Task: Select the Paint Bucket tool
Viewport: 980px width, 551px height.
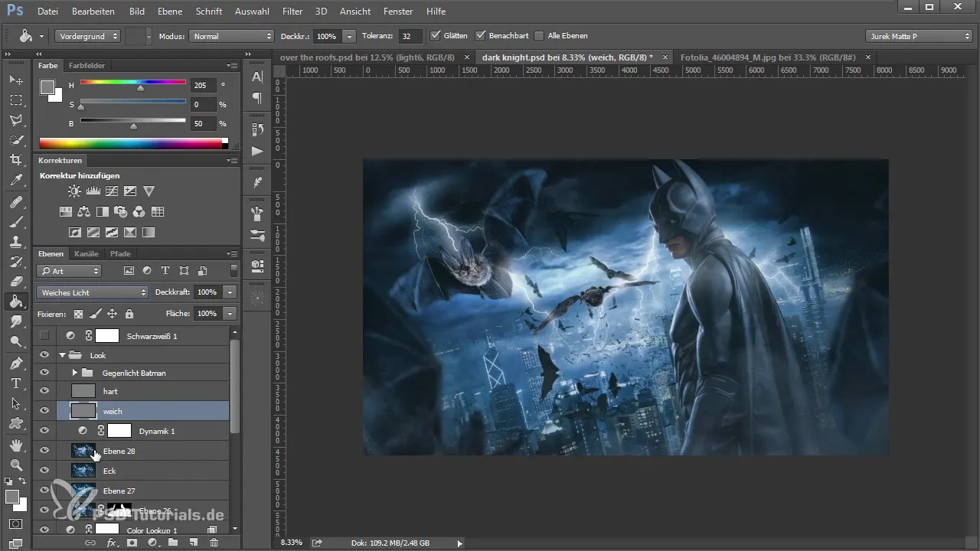Action: click(15, 302)
